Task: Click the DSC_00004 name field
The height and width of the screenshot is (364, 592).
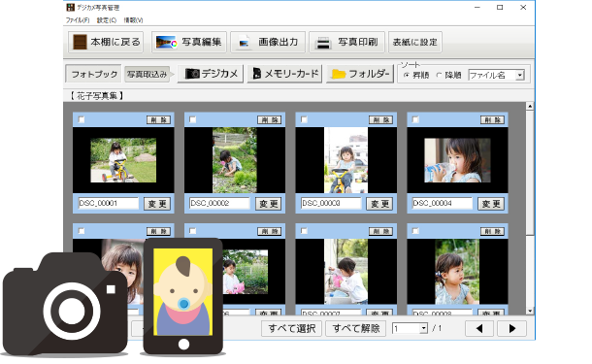Action: click(443, 204)
